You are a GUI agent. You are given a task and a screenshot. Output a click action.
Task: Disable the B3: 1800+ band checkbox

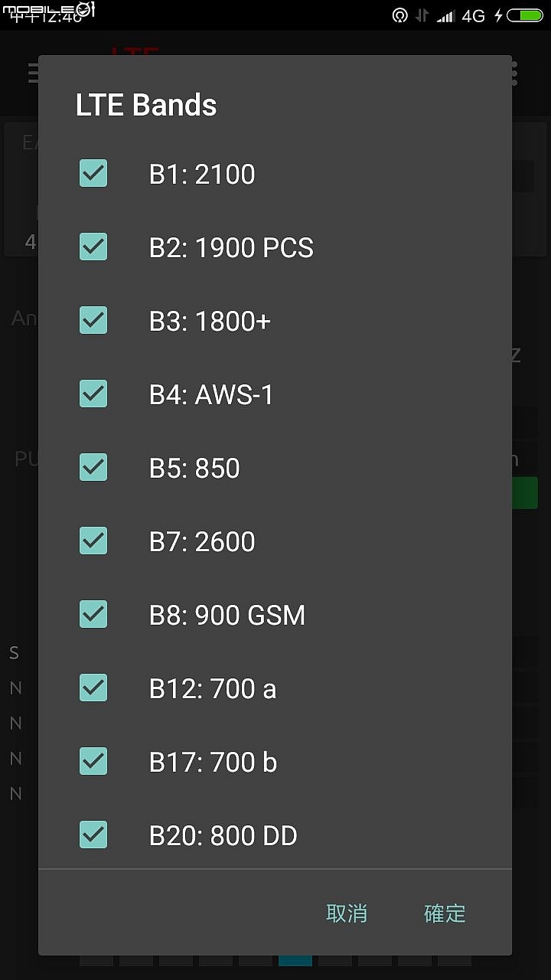coord(93,321)
